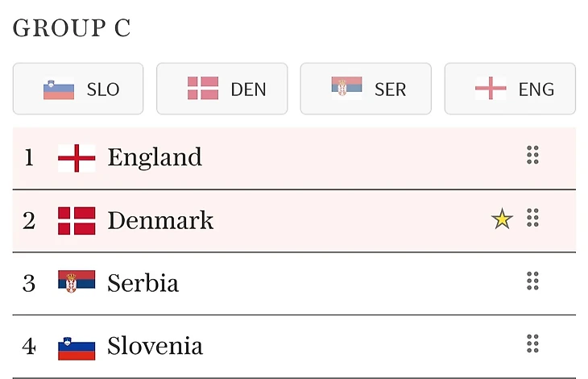Click Serbia's flag in the ranking list
Viewport: 588px width, 379px height.
[x=77, y=283]
